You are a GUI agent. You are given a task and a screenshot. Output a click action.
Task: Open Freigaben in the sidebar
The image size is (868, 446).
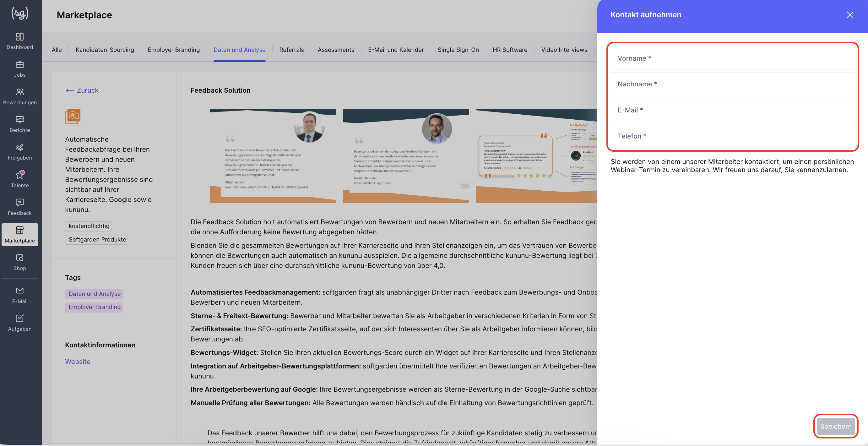(20, 151)
